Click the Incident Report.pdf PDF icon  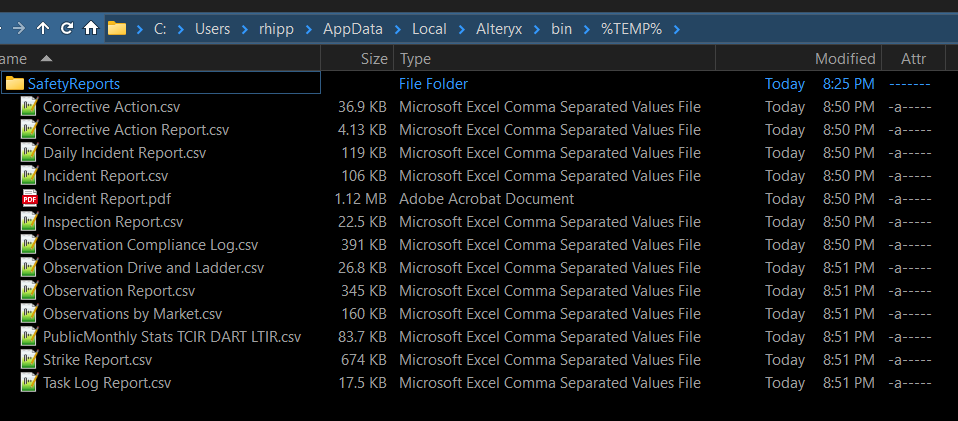(29, 199)
